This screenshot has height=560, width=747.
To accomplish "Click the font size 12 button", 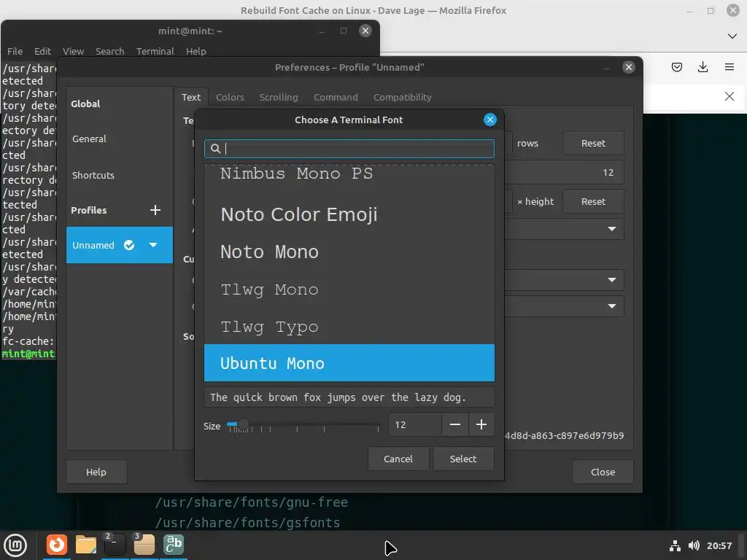I will (x=565, y=172).
